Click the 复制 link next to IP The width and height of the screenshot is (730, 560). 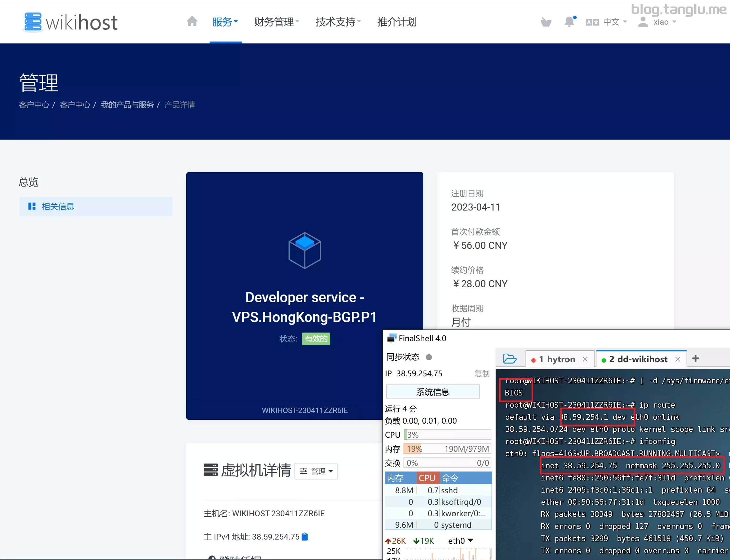point(482,374)
